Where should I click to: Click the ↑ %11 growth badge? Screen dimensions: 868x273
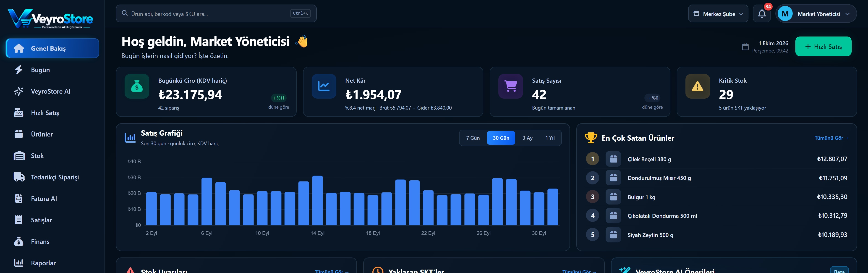point(279,98)
